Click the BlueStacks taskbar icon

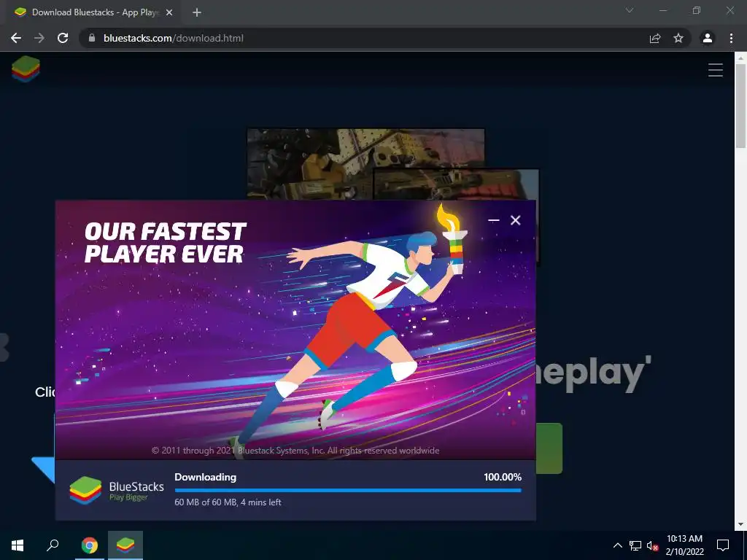pyautogui.click(x=125, y=545)
